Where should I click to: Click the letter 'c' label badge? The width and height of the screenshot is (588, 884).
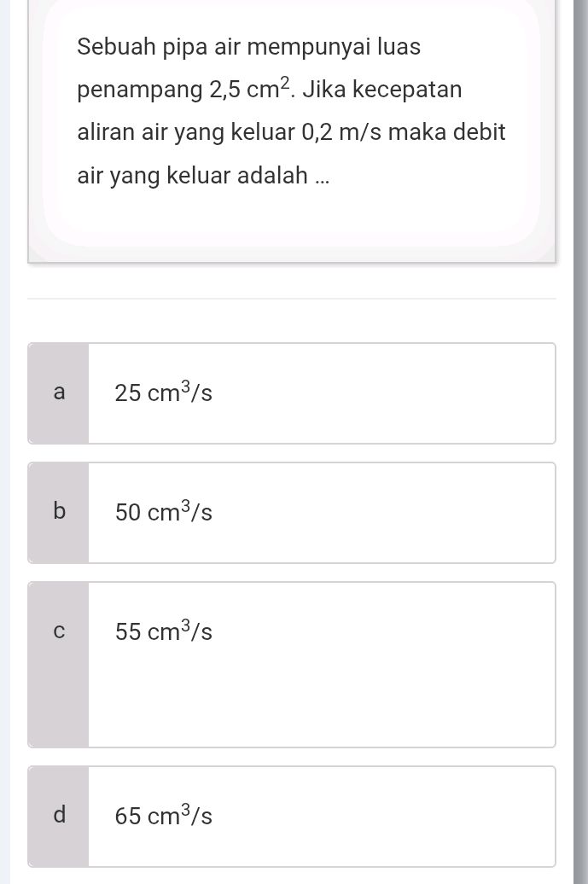[x=58, y=631]
